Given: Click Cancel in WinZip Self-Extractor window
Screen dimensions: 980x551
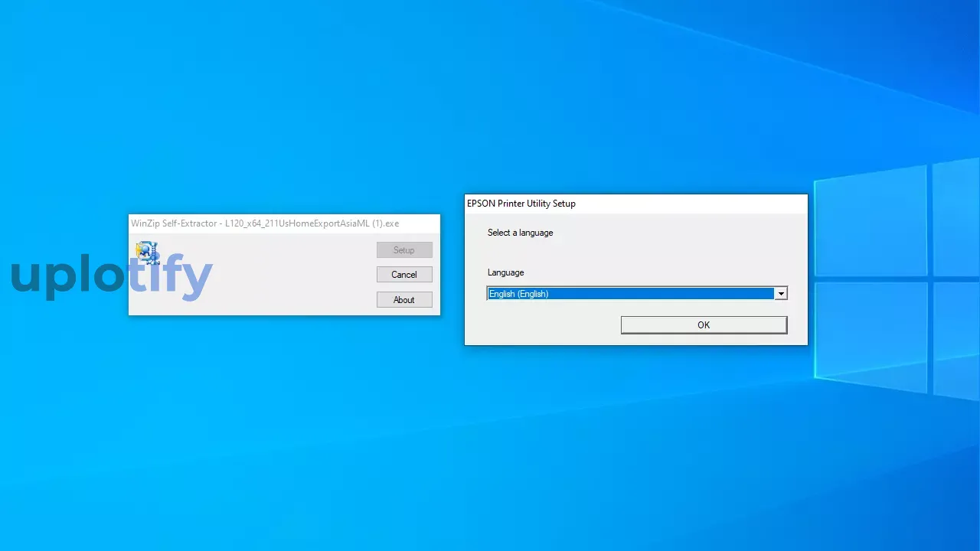Looking at the screenshot, I should pos(404,275).
